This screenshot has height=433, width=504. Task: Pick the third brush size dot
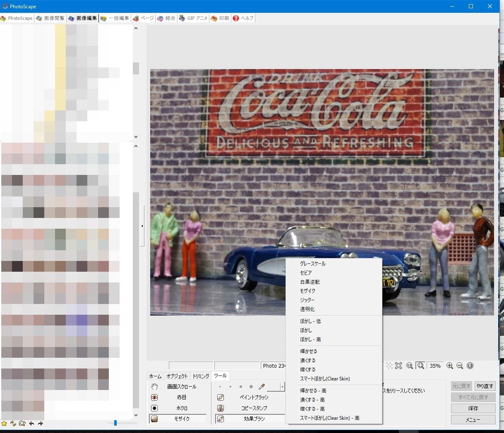pyautogui.click(x=241, y=387)
